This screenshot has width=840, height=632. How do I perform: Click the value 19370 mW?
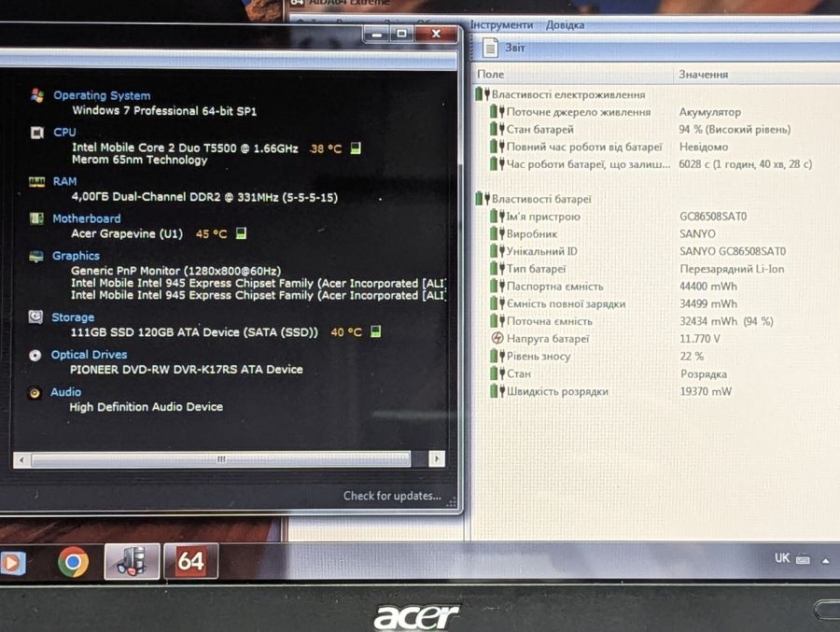click(706, 391)
